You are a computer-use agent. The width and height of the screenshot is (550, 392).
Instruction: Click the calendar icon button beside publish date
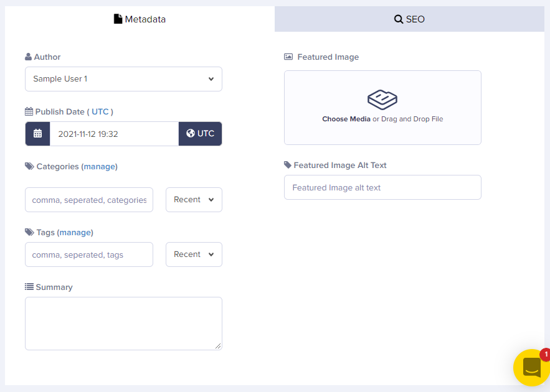(x=37, y=134)
